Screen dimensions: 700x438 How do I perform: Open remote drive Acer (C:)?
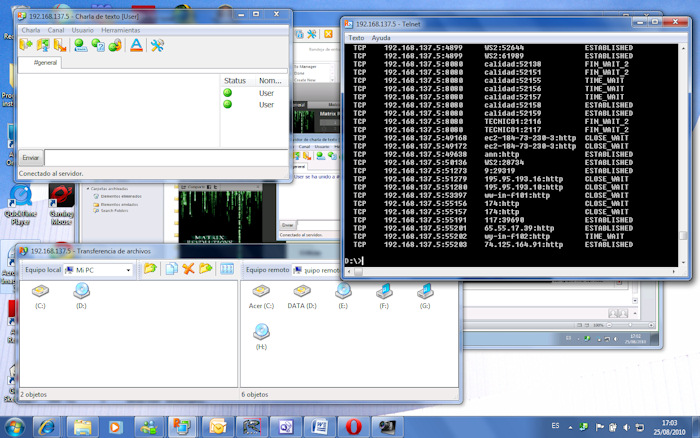261,292
